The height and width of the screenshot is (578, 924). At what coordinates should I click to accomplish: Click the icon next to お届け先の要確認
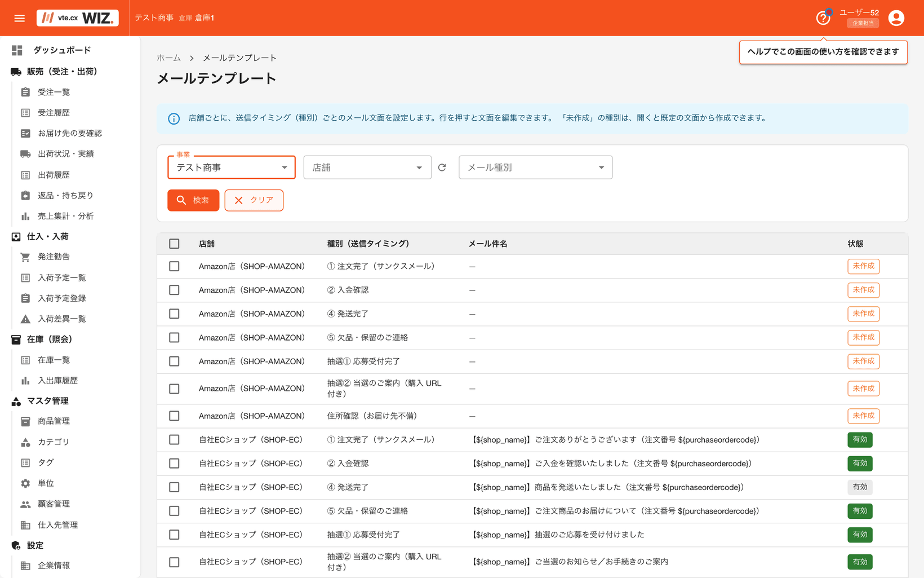[x=25, y=133]
